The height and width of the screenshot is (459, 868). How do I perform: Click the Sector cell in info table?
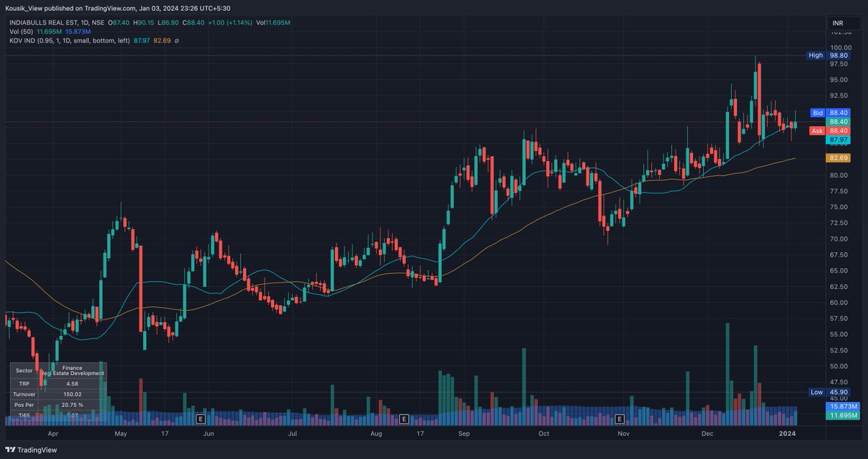tap(24, 370)
